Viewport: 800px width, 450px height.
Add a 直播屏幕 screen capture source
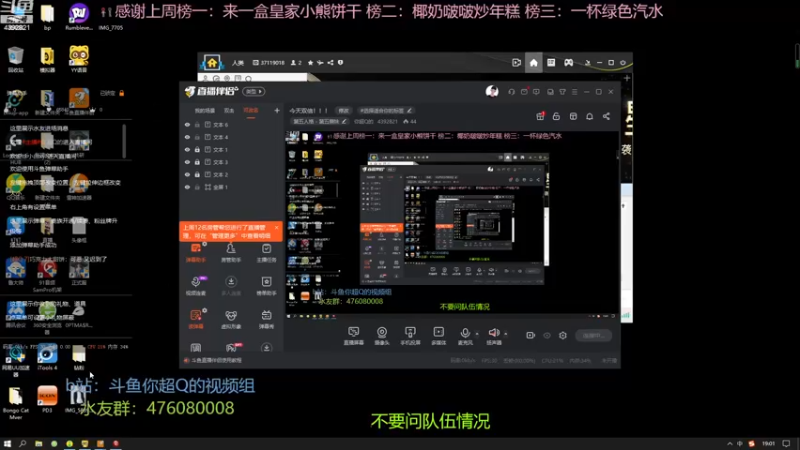354,336
